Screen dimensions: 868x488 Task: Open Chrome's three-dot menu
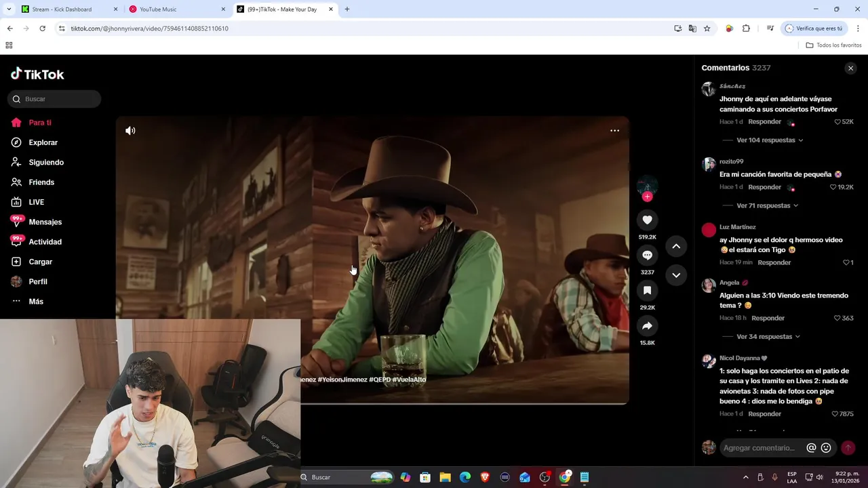point(858,28)
